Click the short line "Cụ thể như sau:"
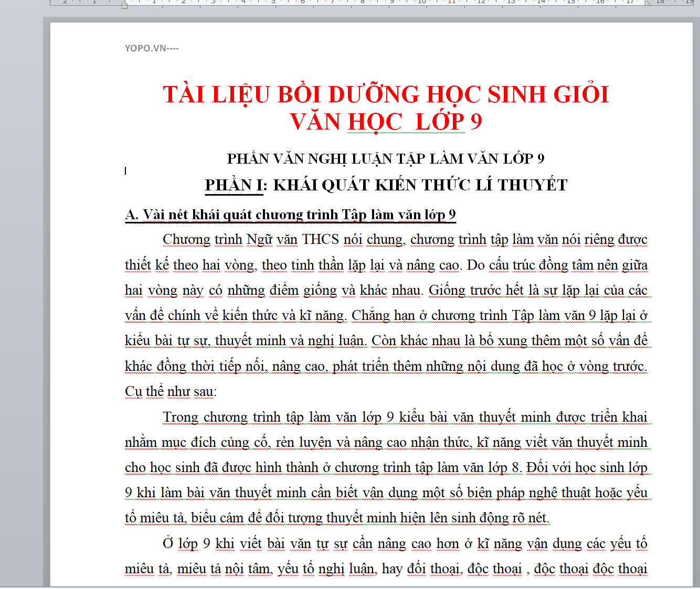Screen dimensions: 700x589 [171, 391]
